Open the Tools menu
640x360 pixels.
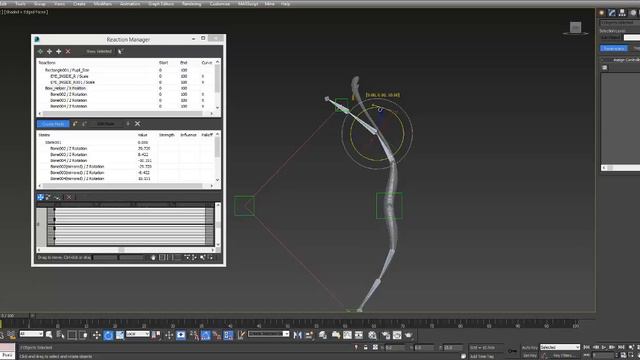20,4
